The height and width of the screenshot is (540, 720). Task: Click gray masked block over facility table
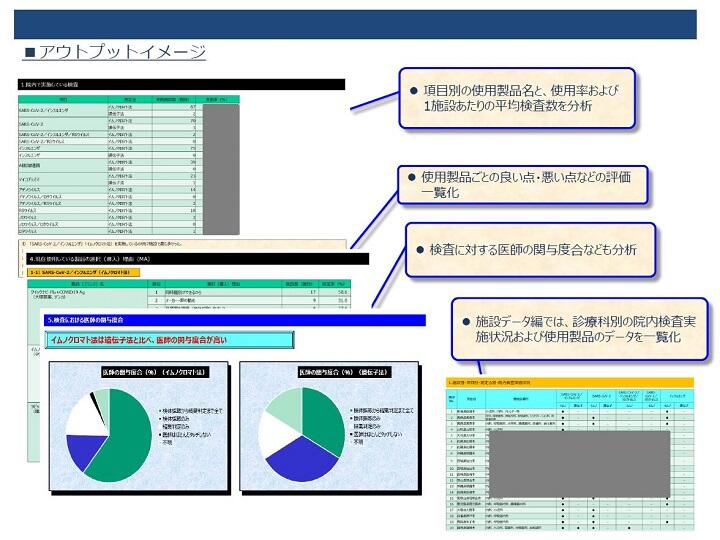[x=579, y=464]
